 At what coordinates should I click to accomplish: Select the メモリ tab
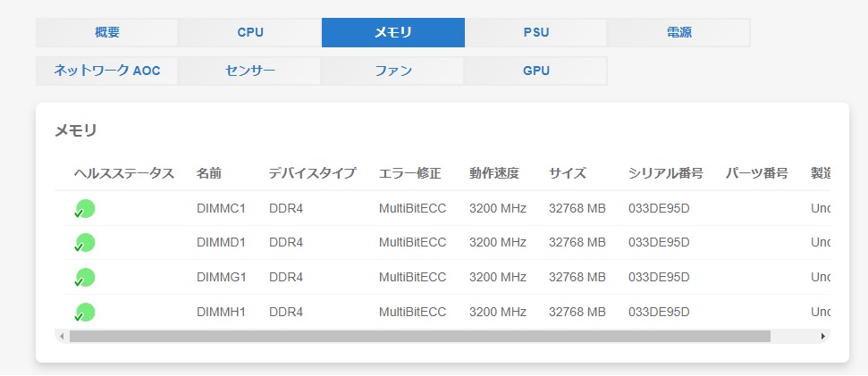click(393, 33)
